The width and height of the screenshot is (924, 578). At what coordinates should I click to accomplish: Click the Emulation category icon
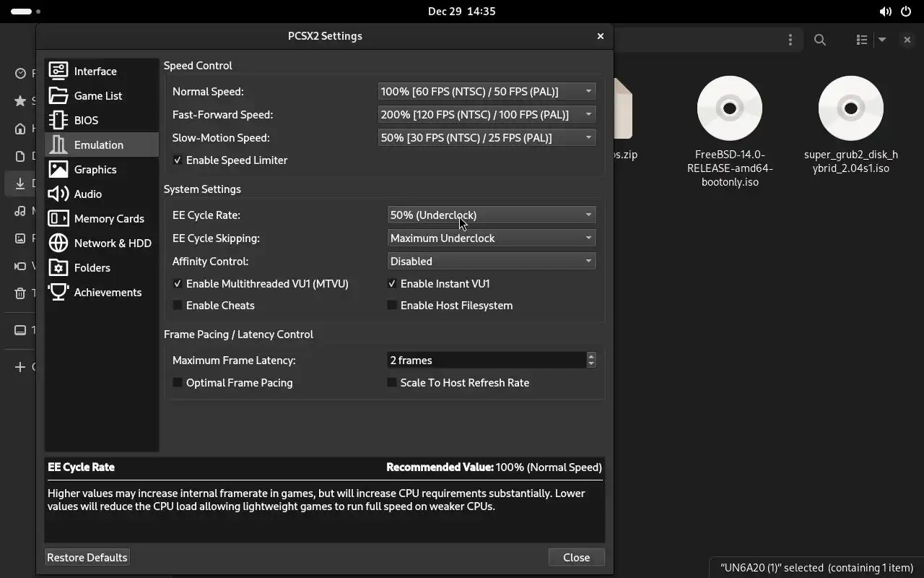[58, 144]
